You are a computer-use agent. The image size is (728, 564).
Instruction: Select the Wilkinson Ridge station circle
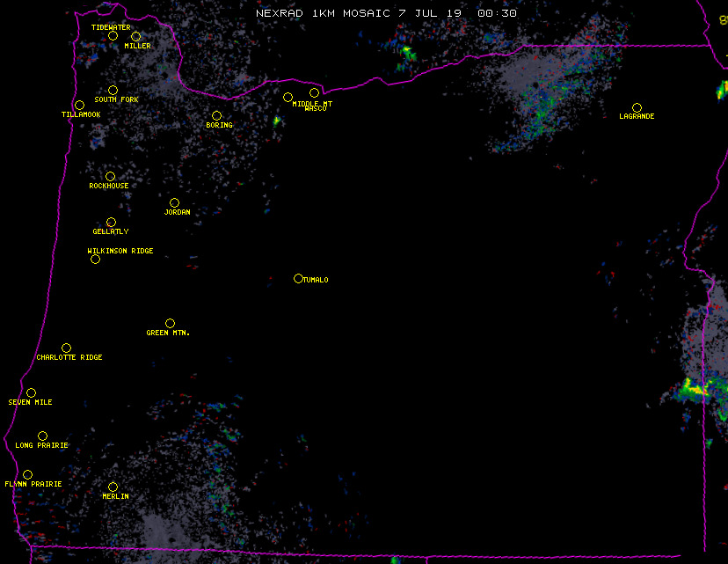(x=95, y=260)
